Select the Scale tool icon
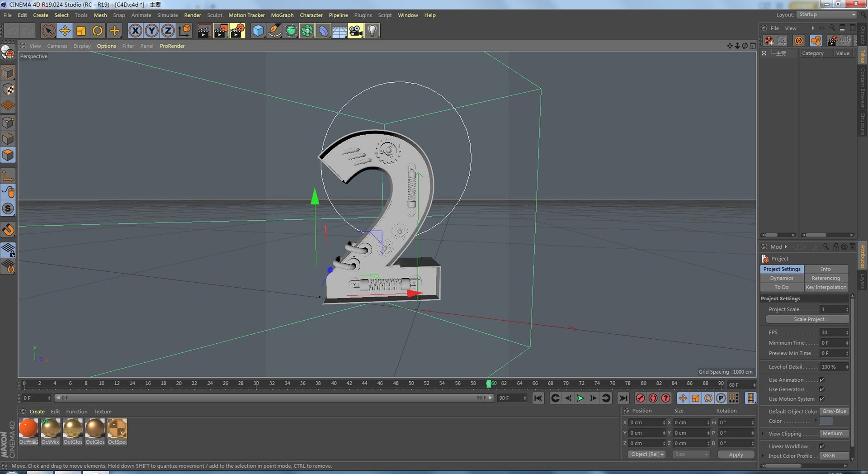Screen dimensions: 868x474 point(81,31)
